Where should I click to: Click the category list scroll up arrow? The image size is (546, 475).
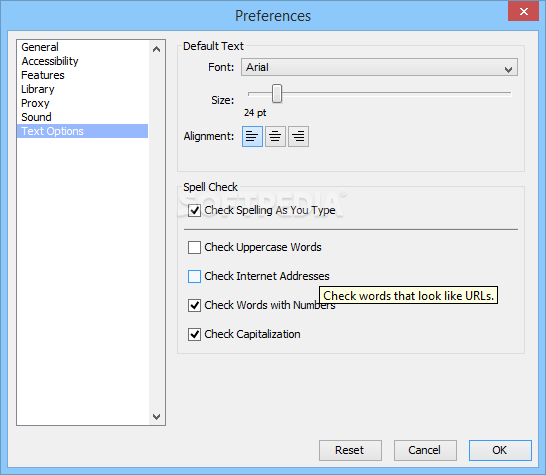156,49
